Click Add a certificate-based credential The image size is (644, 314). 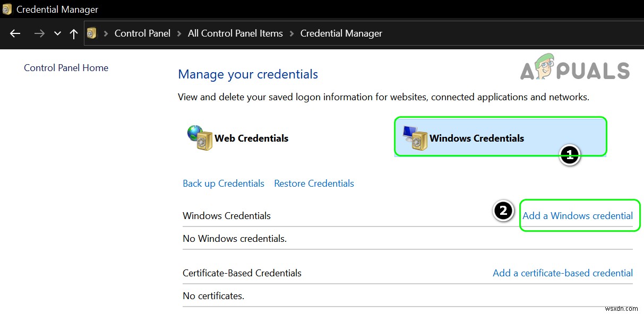563,273
